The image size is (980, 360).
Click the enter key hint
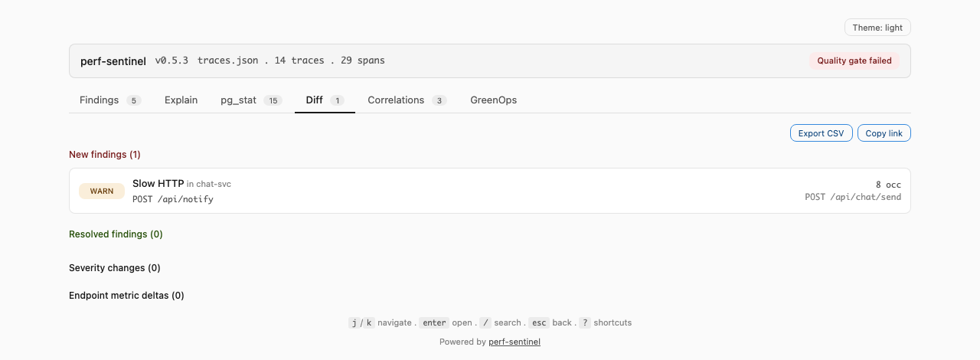point(435,323)
